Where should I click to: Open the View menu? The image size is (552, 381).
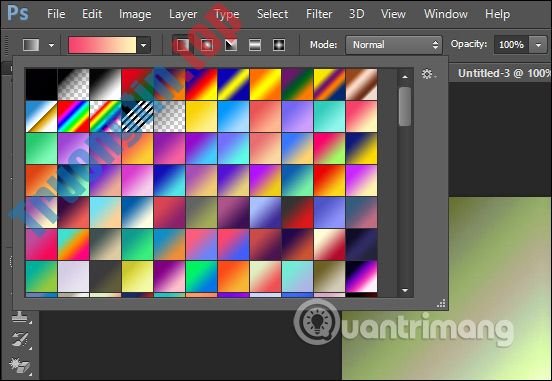[393, 14]
